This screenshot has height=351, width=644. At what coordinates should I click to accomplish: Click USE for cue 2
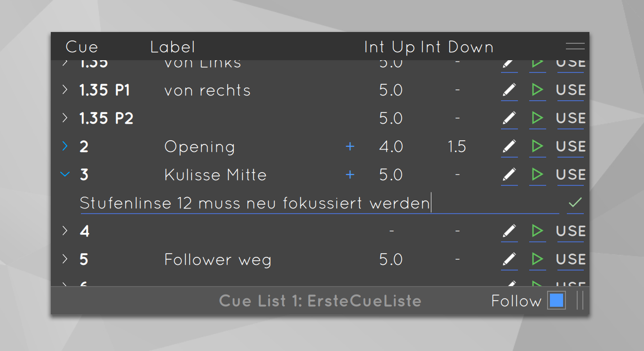(x=571, y=146)
